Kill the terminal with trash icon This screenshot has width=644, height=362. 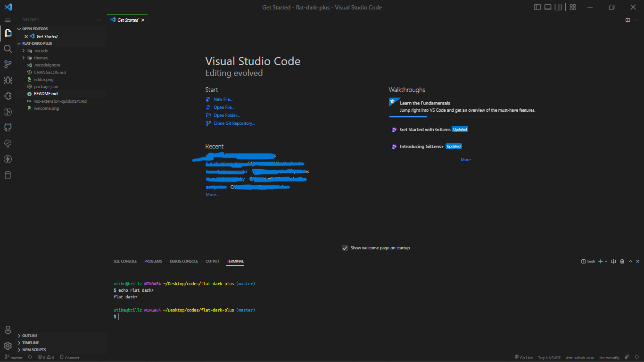tap(622, 261)
